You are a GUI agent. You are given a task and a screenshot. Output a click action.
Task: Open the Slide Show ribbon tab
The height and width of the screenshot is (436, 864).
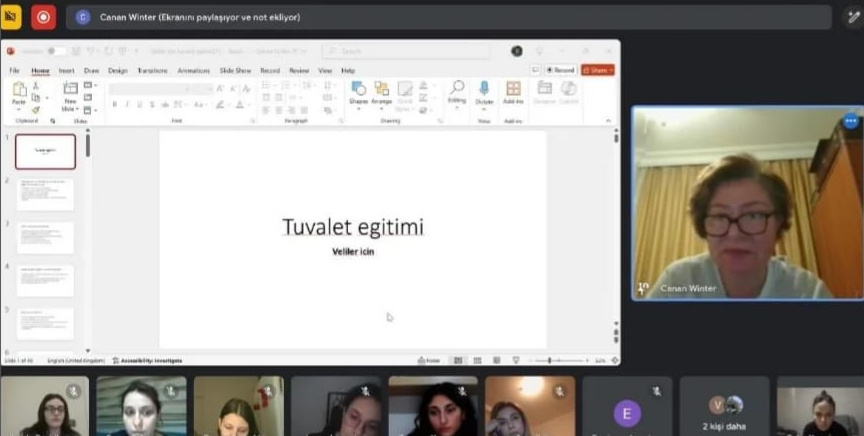[235, 71]
